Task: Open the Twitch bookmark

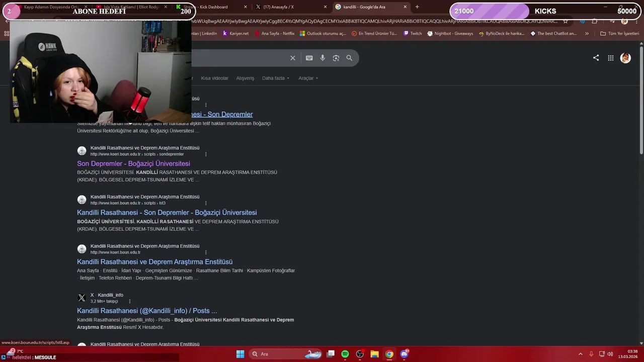Action: 413,34
